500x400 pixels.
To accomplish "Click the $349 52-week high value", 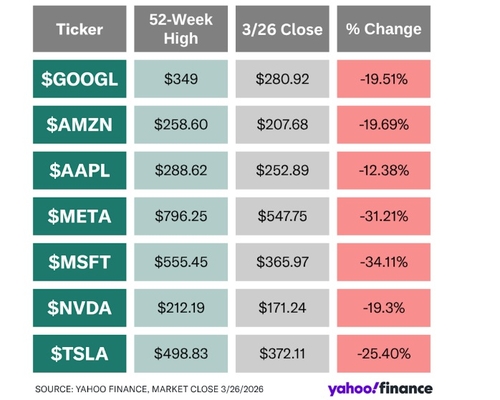I will 181,79.
